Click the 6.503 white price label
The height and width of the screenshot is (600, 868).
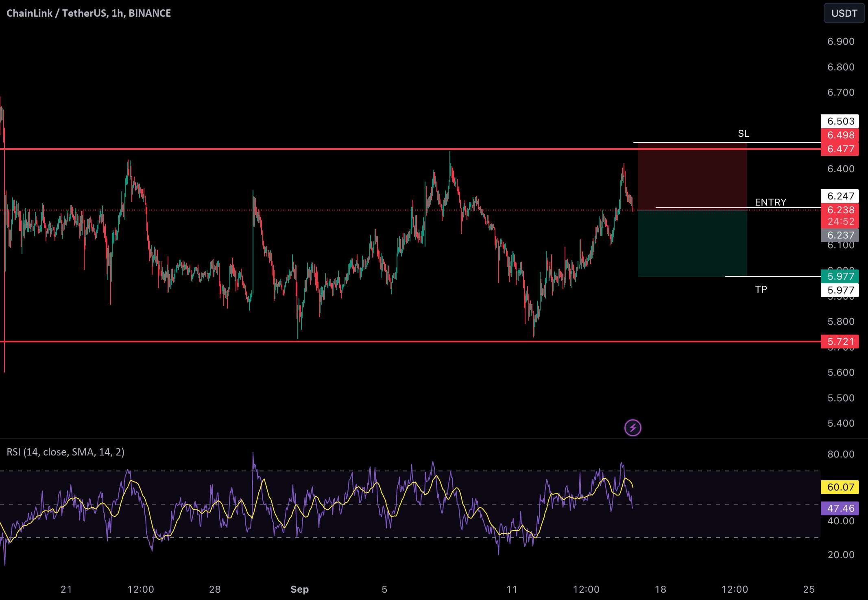(x=840, y=121)
